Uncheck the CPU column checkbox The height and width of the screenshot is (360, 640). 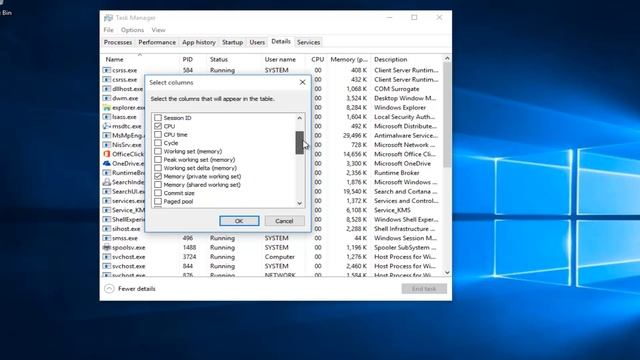click(158, 126)
